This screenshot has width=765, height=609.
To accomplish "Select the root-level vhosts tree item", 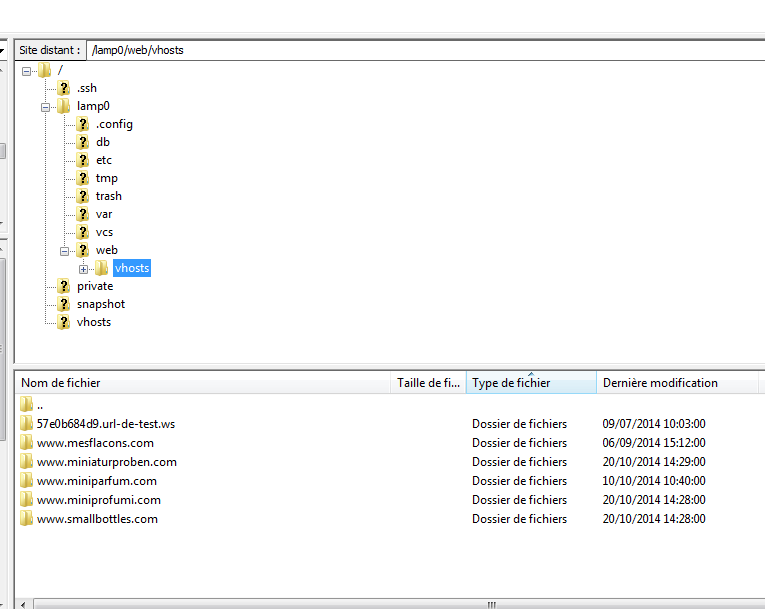I will coord(94,322).
